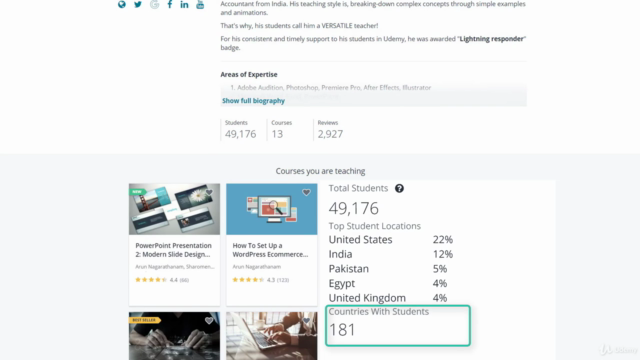Viewport: 640px width, 360px height.
Task: Click the Best Seller badge
Action: coord(144,320)
